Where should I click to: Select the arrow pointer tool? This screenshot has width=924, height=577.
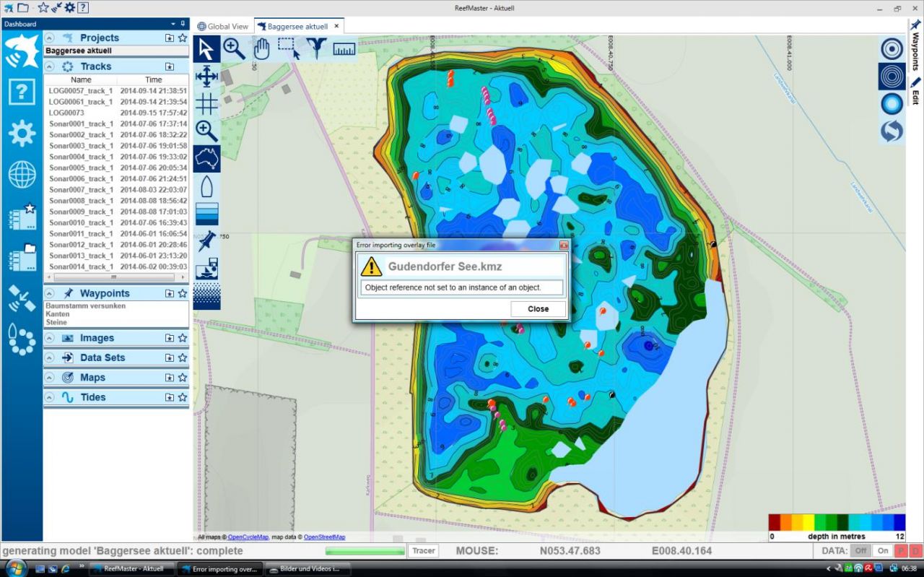point(206,49)
